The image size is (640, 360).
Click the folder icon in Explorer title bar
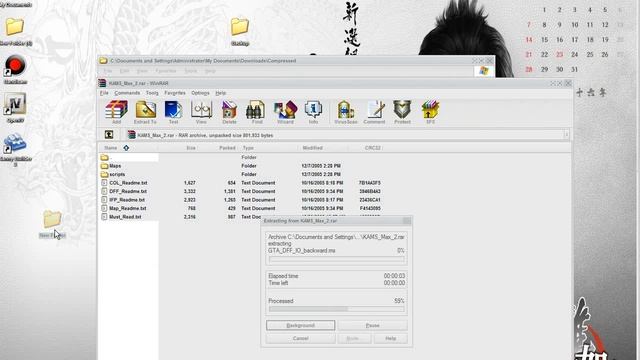[x=104, y=61]
